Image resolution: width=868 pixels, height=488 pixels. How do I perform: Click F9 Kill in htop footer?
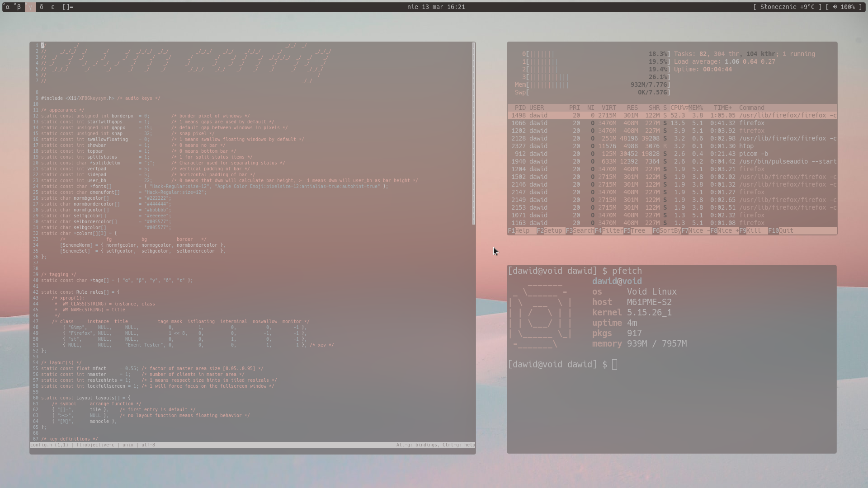[x=753, y=230]
